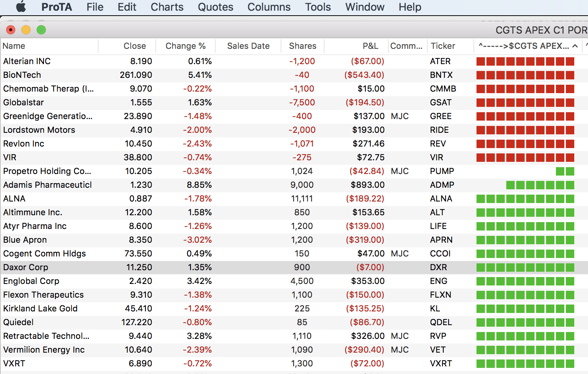Click the red indicator bars for Alterian INC
This screenshot has width=588, height=374.
[x=525, y=61]
